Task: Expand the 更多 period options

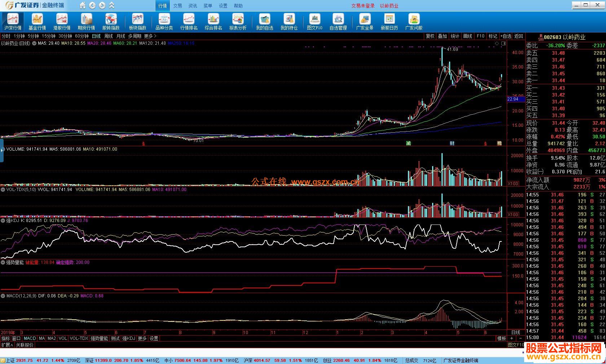Action: coord(150,36)
